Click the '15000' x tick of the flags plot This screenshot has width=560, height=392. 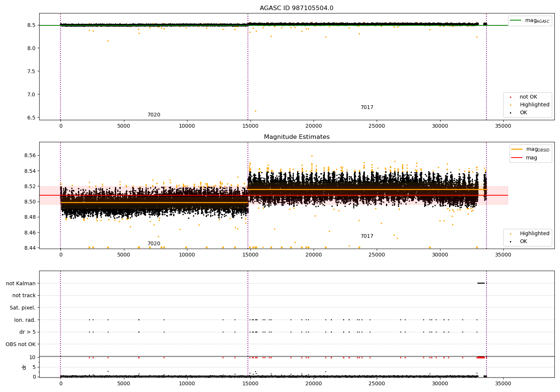(250, 384)
